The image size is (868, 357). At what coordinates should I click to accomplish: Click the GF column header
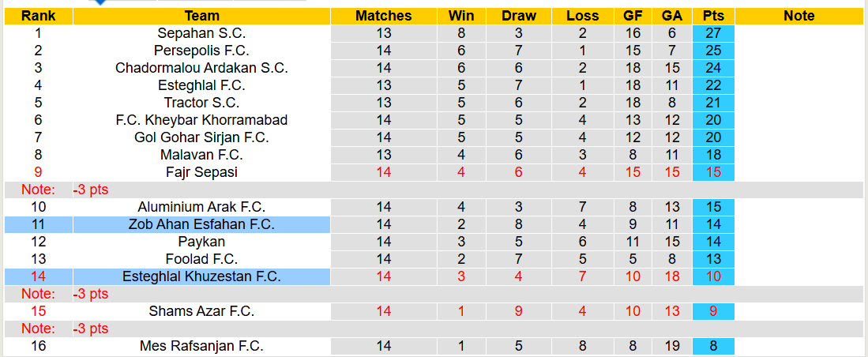tap(633, 16)
